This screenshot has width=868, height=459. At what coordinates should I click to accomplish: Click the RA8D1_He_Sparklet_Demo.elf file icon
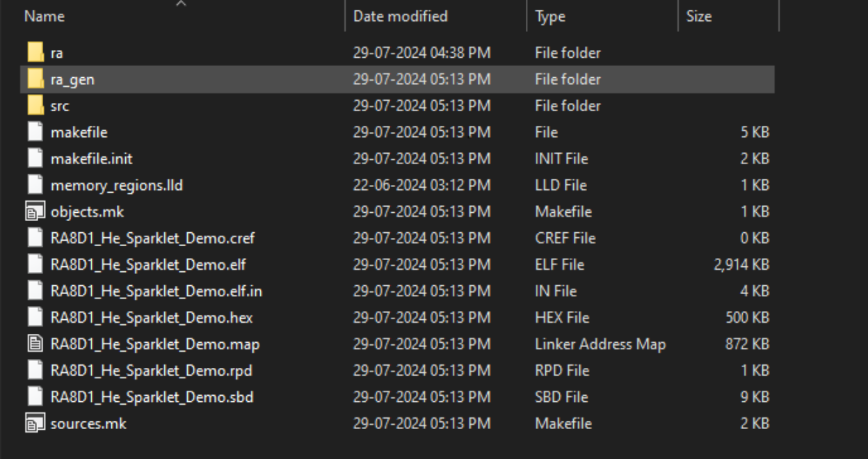[35, 264]
